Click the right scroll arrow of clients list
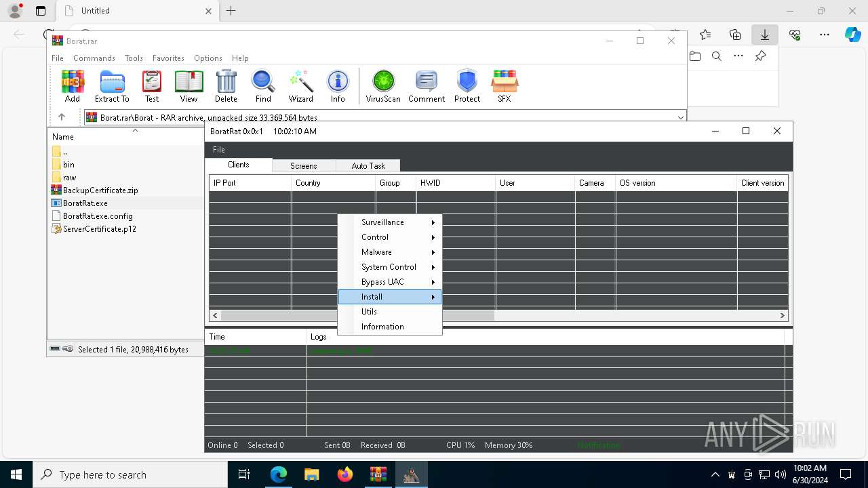The image size is (868, 488). 782,315
